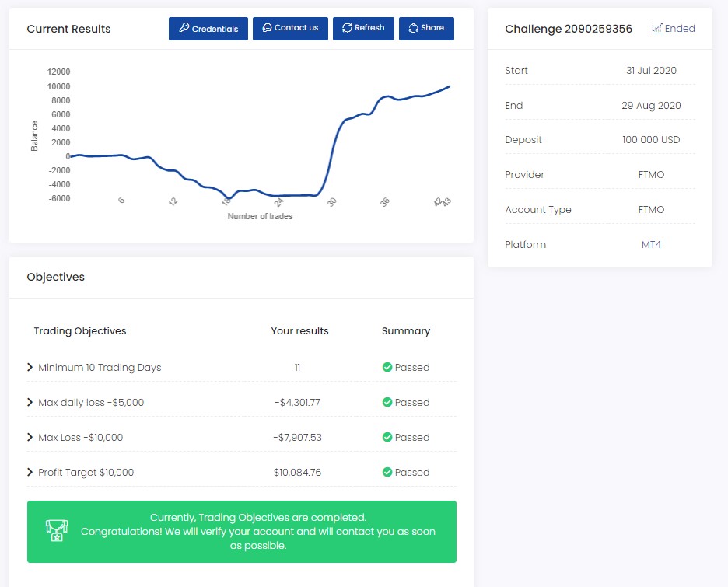Expand the Max Loss -$10,000 row
Screen dimensions: 728x587
point(30,437)
